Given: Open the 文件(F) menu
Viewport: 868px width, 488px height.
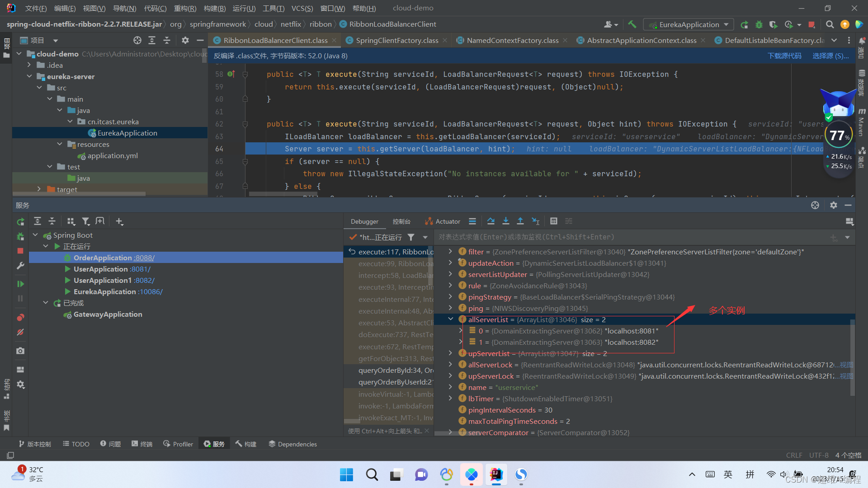Looking at the screenshot, I should 36,8.
